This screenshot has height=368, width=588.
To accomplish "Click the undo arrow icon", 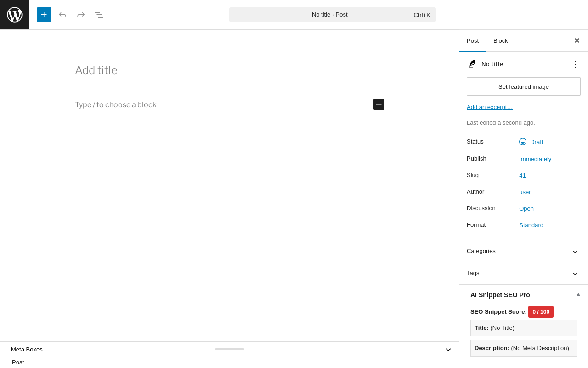I will (62, 15).
